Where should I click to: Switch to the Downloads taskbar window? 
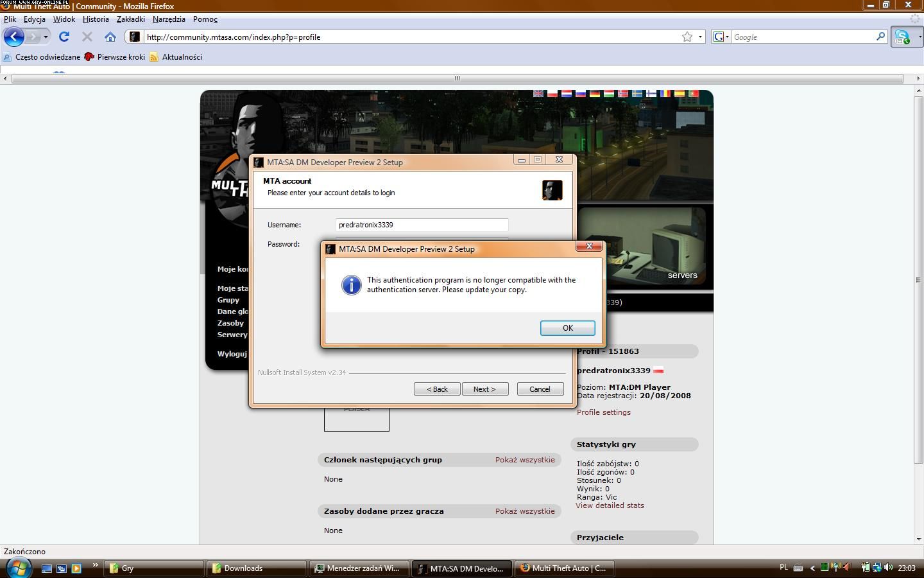[255, 568]
